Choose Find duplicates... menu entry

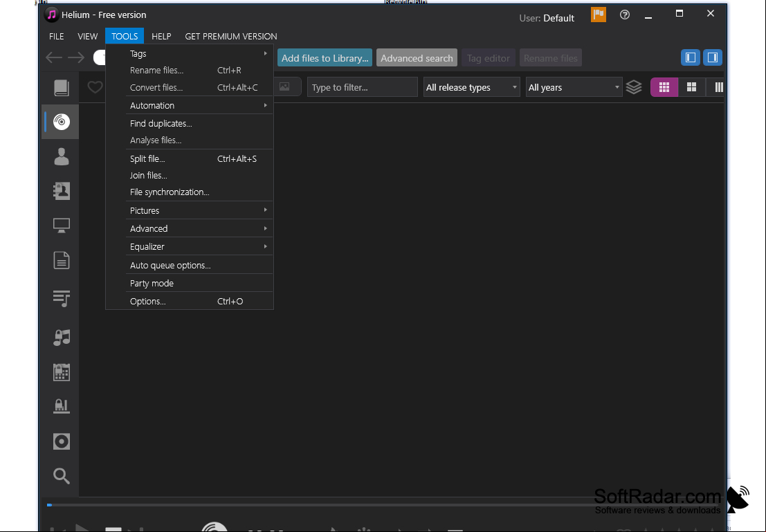(190, 124)
